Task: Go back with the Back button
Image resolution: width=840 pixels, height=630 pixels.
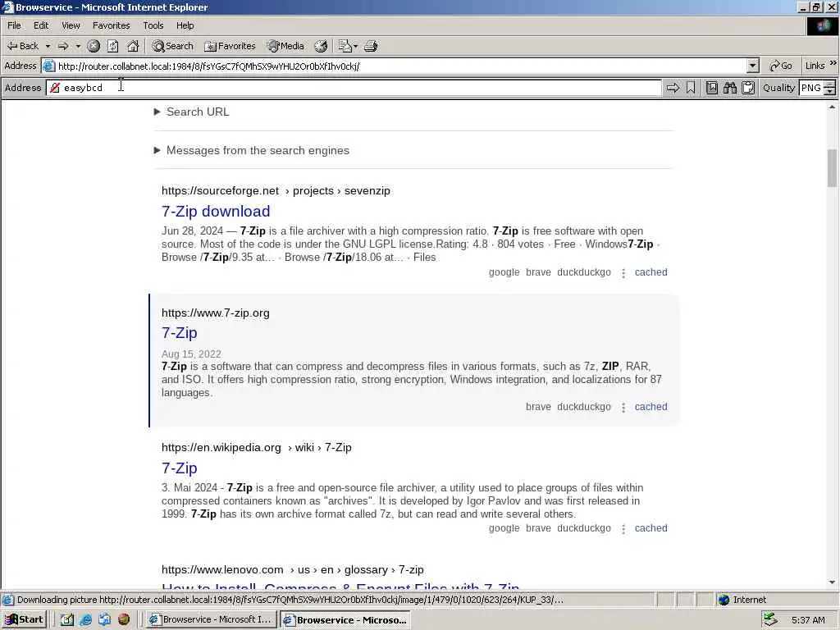Action: 23,46
